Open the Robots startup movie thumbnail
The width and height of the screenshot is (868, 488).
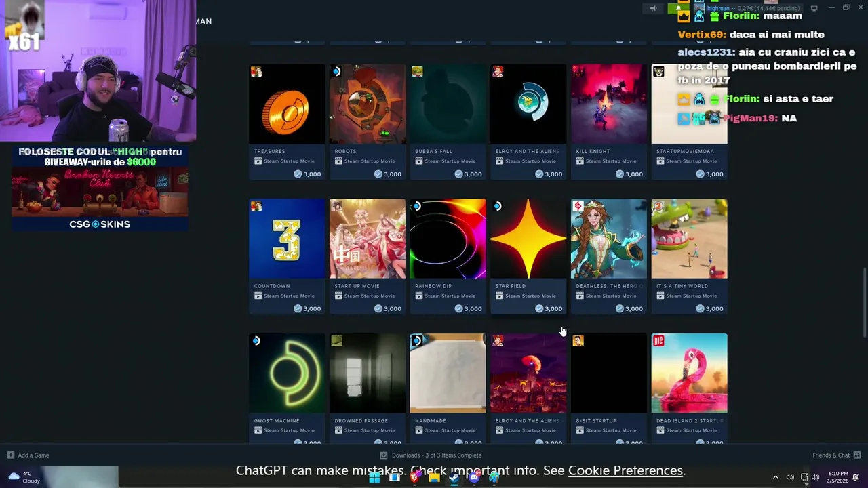[368, 104]
